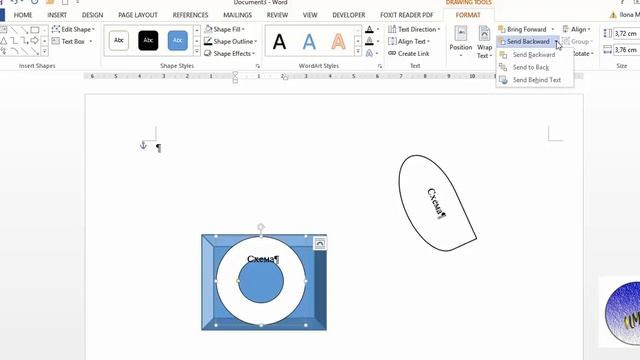Switch to the HOME tab
Image resolution: width=640 pixels, height=360 pixels.
[x=22, y=15]
